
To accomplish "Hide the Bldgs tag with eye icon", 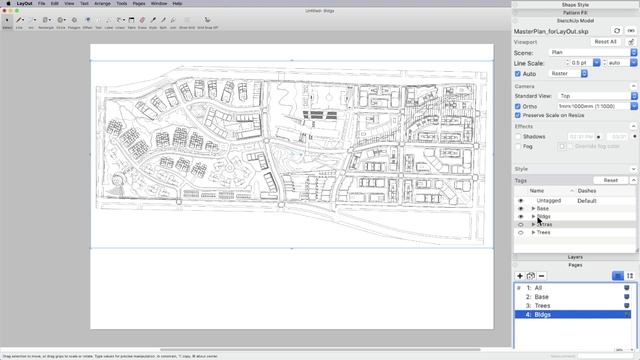I will pos(520,217).
